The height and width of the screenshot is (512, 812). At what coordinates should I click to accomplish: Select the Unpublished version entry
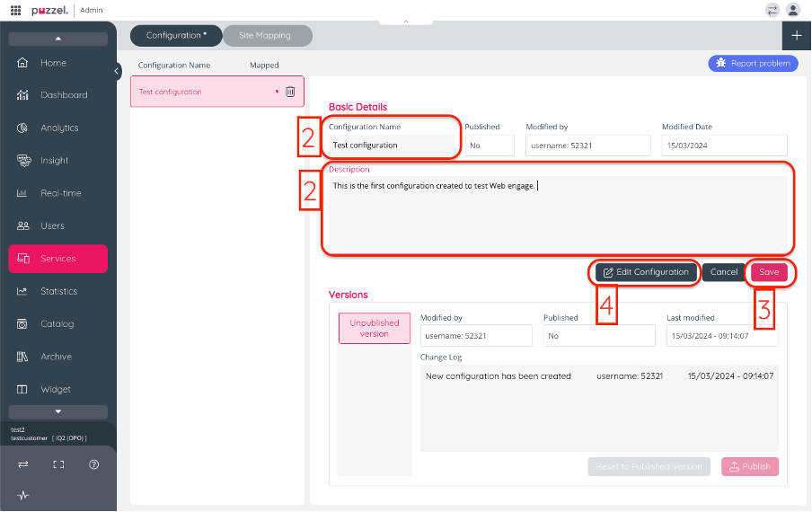coord(374,329)
